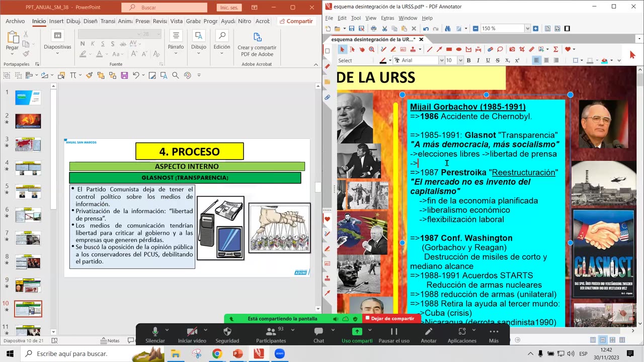
Task: Zoom in with the plus button
Action: pos(535,29)
